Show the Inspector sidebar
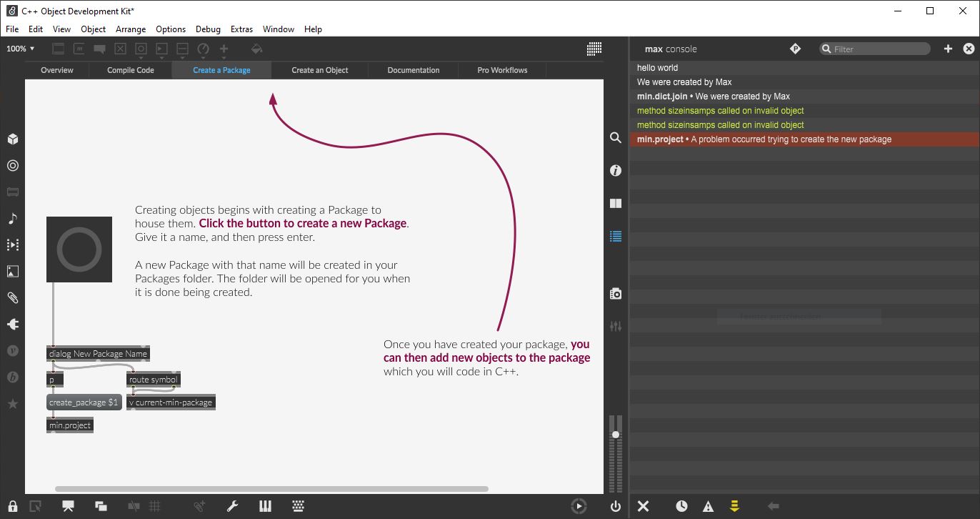The image size is (980, 519). pyautogui.click(x=616, y=170)
